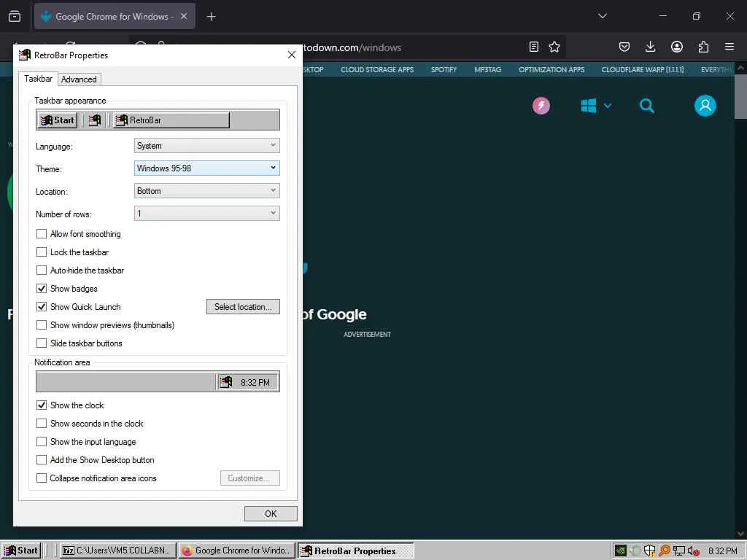The width and height of the screenshot is (747, 560).
Task: Click the pink lightning bolt icon
Action: (x=541, y=105)
